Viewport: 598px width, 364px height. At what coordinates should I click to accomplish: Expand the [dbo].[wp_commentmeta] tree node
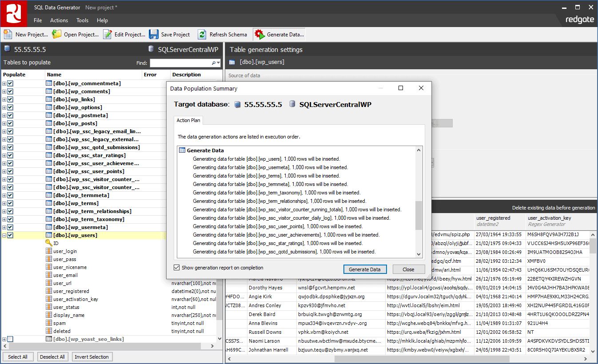(4, 83)
